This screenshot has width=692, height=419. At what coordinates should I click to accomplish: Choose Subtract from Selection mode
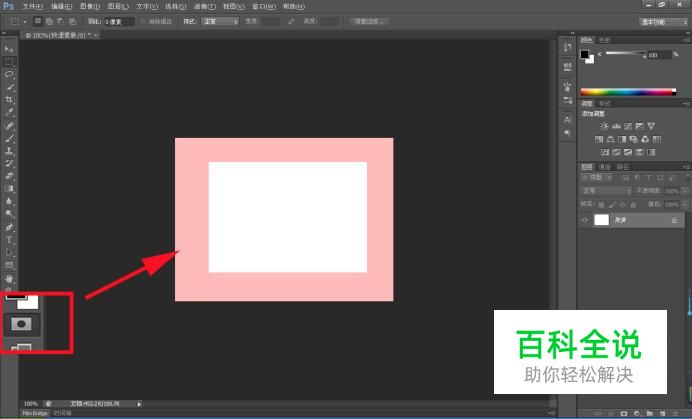coord(61,21)
